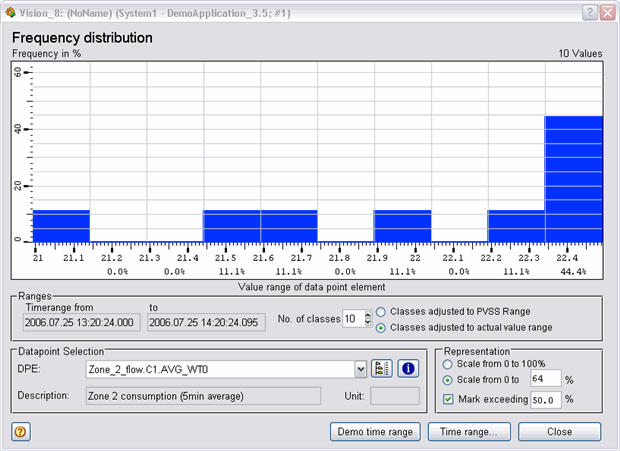Choose Scale from 0 to 100% option
620x451 pixels.
[x=448, y=363]
